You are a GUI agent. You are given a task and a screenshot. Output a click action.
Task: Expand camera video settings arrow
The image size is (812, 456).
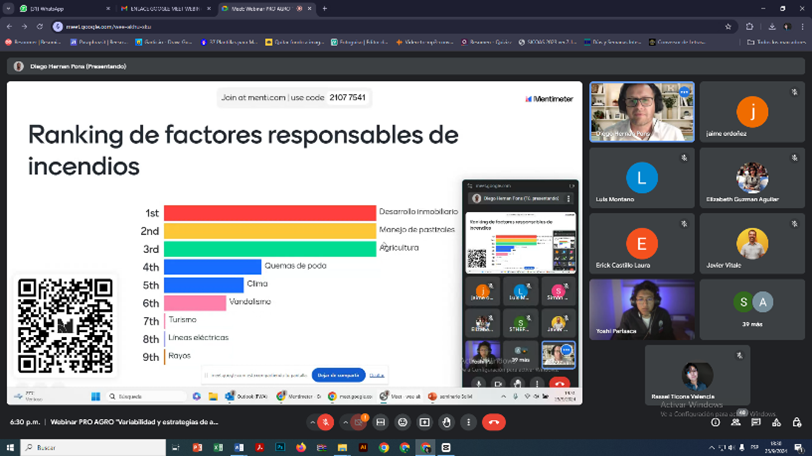(x=345, y=422)
